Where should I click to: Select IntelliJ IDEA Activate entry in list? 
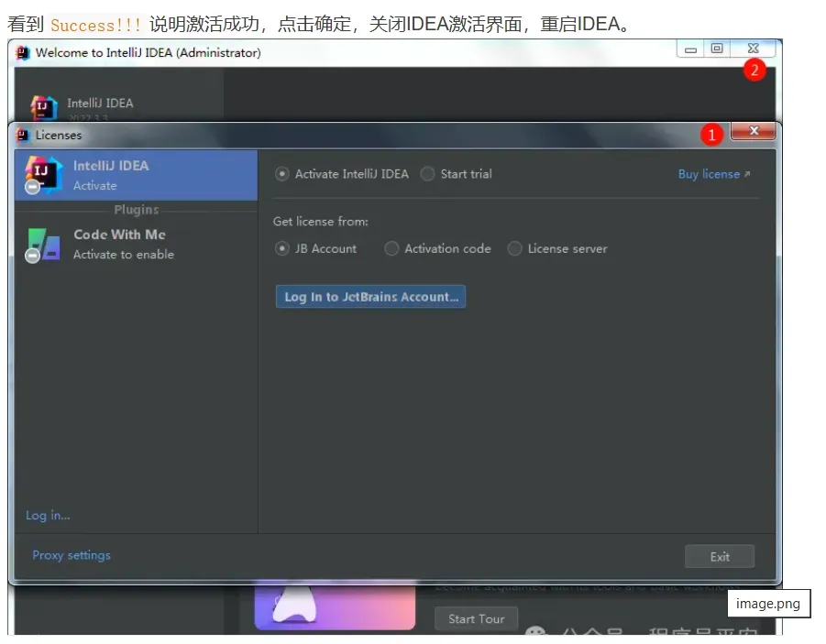click(x=136, y=175)
